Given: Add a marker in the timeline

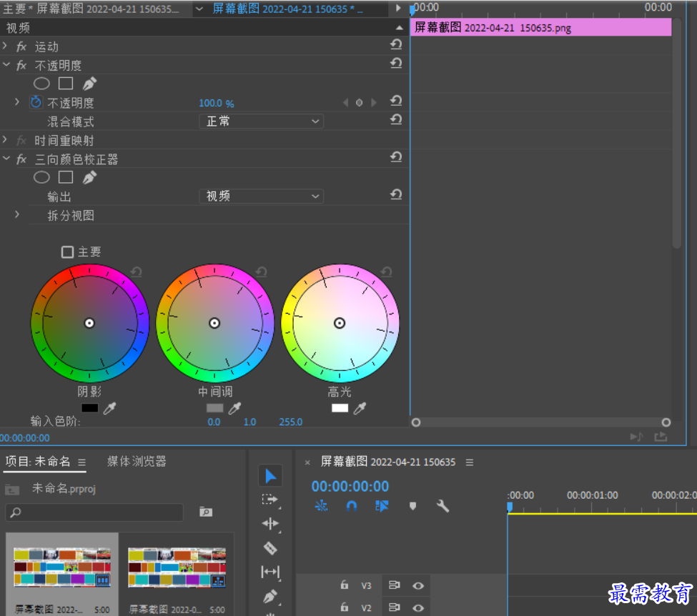Looking at the screenshot, I should [412, 506].
